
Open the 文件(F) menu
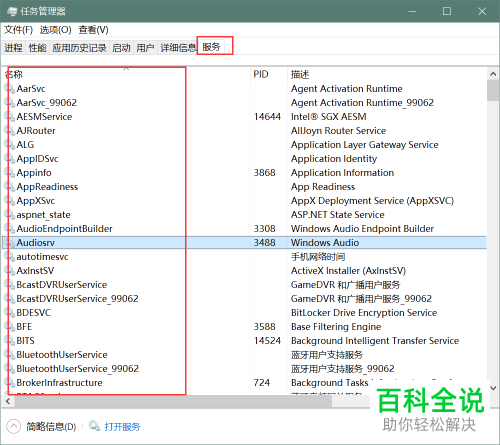tap(18, 30)
